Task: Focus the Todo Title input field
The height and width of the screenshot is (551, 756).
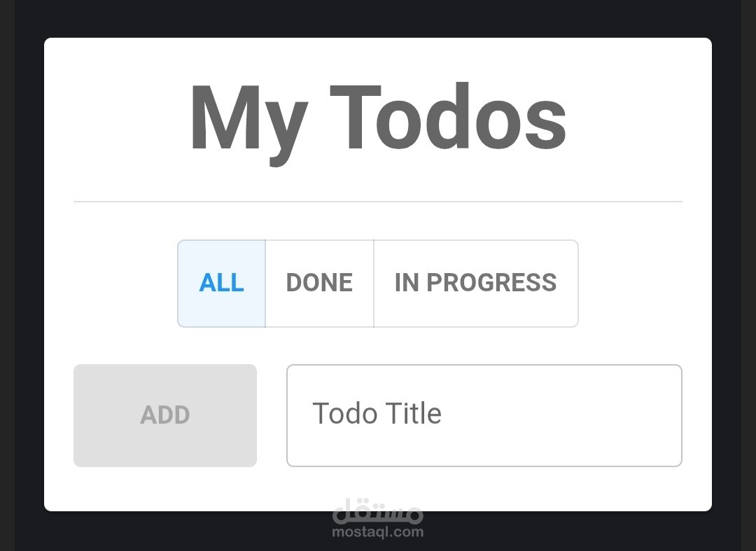Action: [x=484, y=415]
